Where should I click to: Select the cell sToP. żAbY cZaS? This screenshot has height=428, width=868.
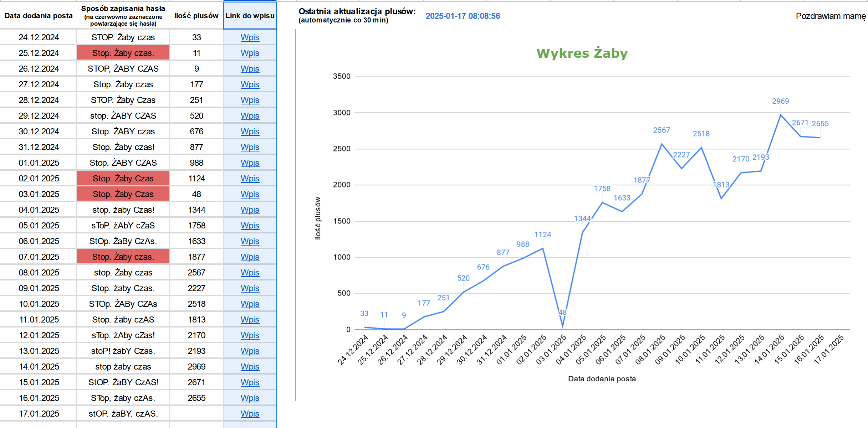point(123,226)
